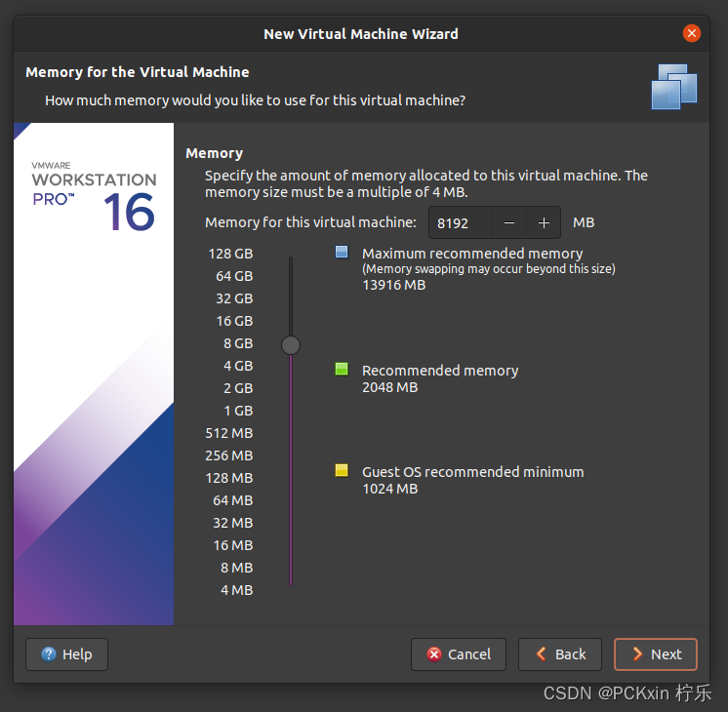Image resolution: width=728 pixels, height=712 pixels.
Task: Decrease memory with the minus button
Action: (x=509, y=222)
